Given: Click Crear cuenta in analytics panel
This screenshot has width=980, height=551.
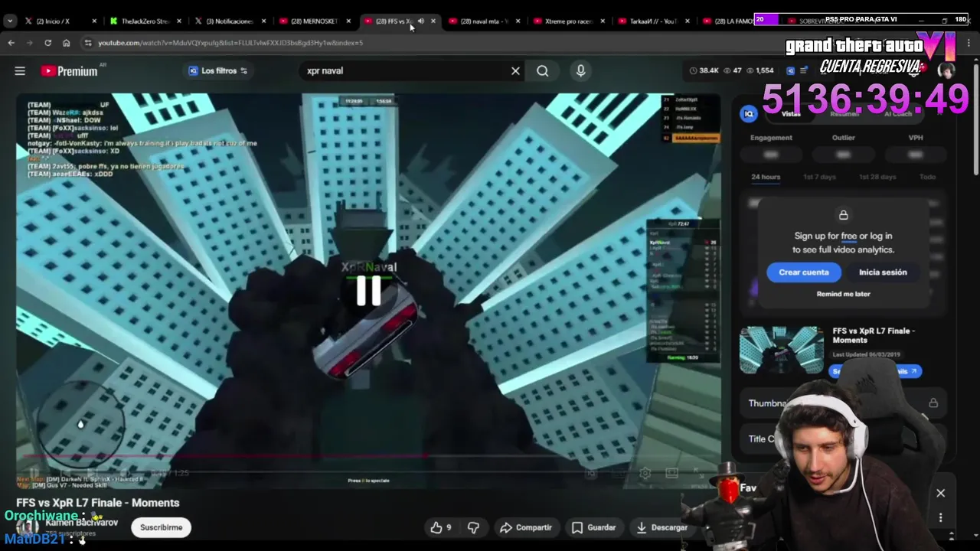Looking at the screenshot, I should [x=804, y=272].
